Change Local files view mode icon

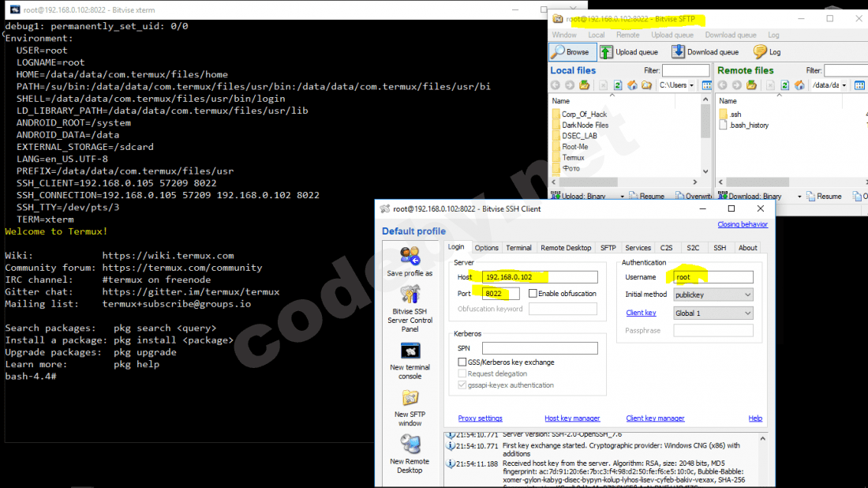pos(707,85)
